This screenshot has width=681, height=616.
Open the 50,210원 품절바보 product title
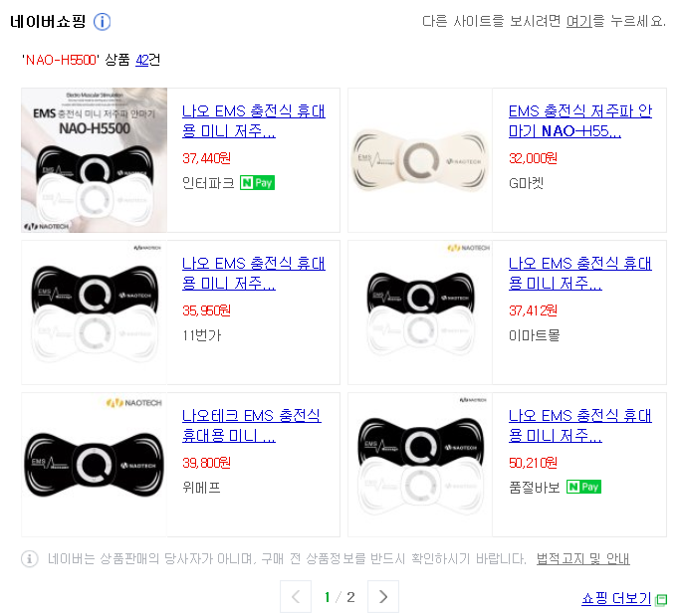point(580,425)
